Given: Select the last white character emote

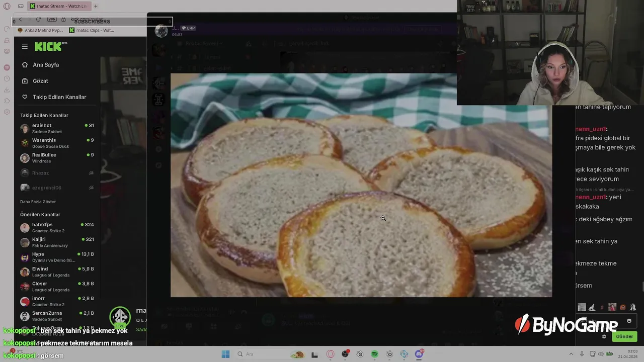Looking at the screenshot, I should pyautogui.click(x=633, y=307).
